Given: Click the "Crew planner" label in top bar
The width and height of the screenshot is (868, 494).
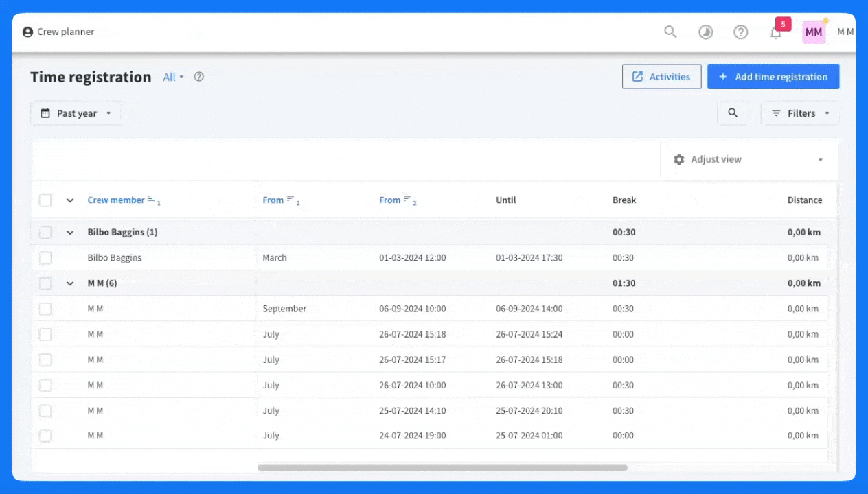Looking at the screenshot, I should 66,32.
